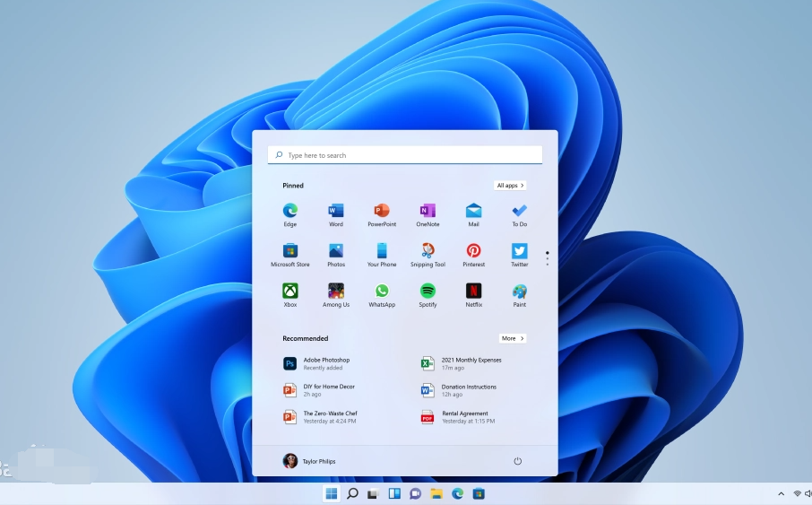
Task: Go to next pinned apps page dot
Action: pyautogui.click(x=547, y=258)
